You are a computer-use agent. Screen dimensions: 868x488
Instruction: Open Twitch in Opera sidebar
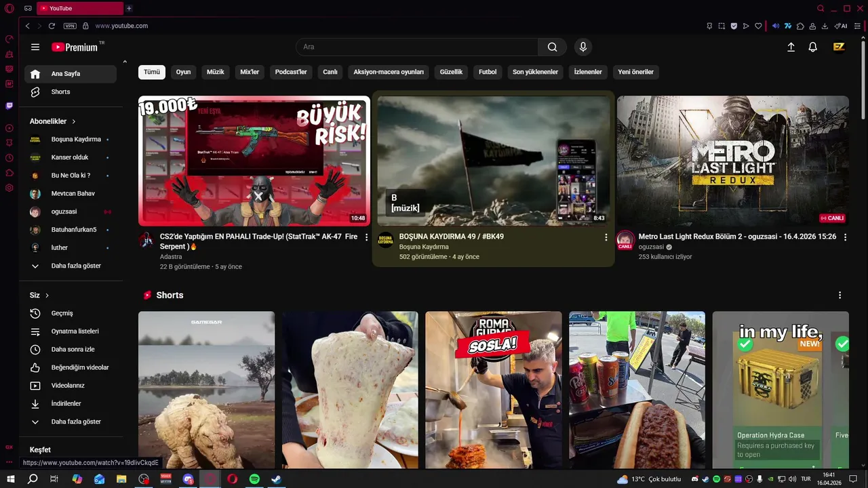coord(9,106)
